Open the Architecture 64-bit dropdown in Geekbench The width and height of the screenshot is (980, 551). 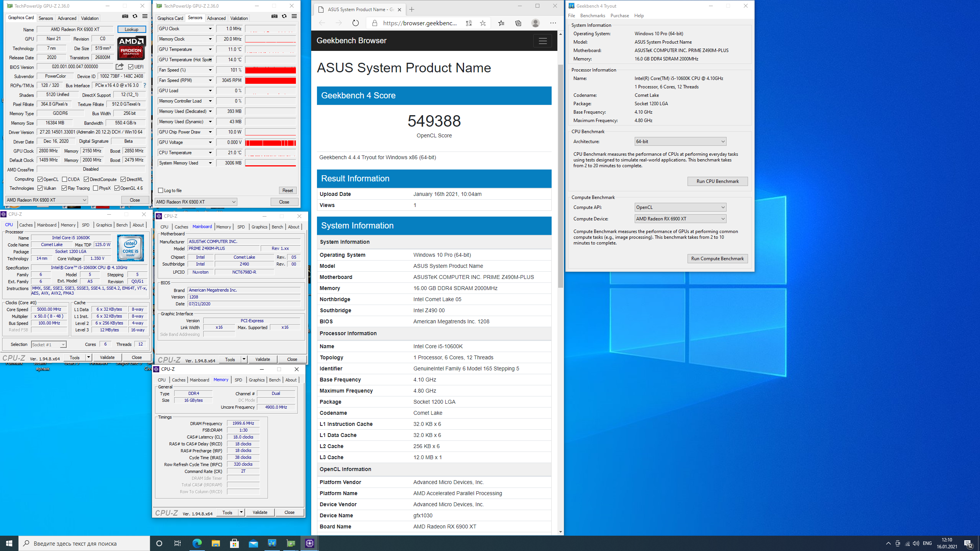680,142
